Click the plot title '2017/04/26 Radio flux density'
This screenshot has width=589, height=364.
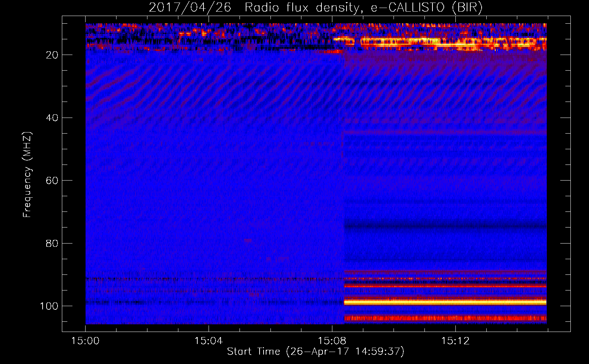click(254, 8)
